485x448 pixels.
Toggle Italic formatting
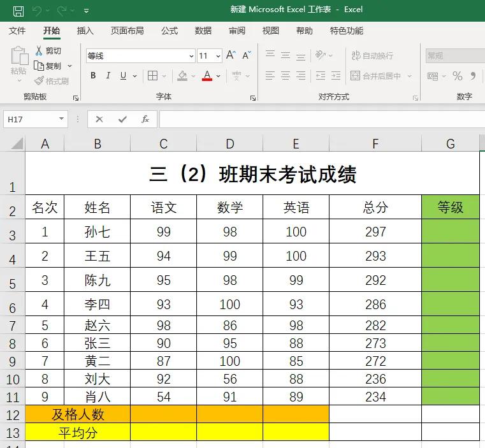108,75
